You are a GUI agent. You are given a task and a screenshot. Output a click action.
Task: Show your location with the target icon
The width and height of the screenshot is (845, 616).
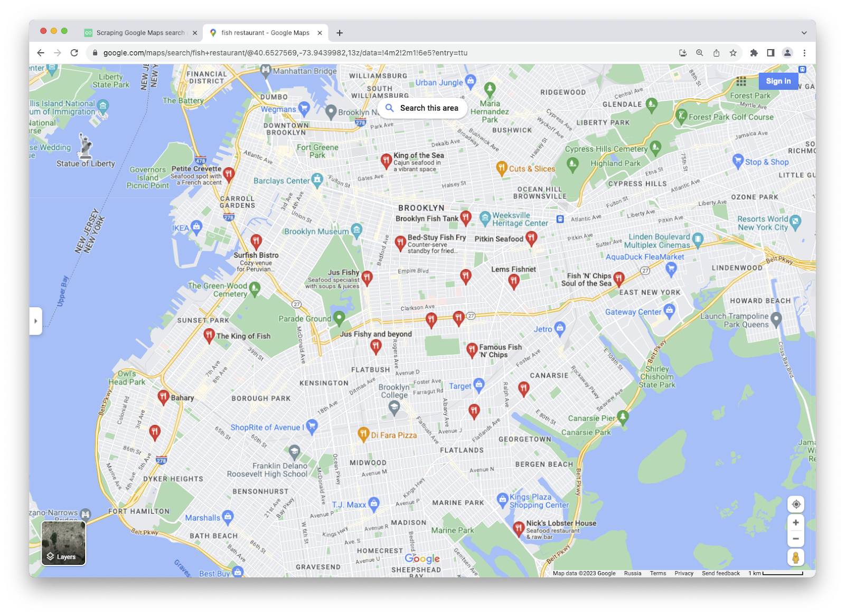(796, 504)
